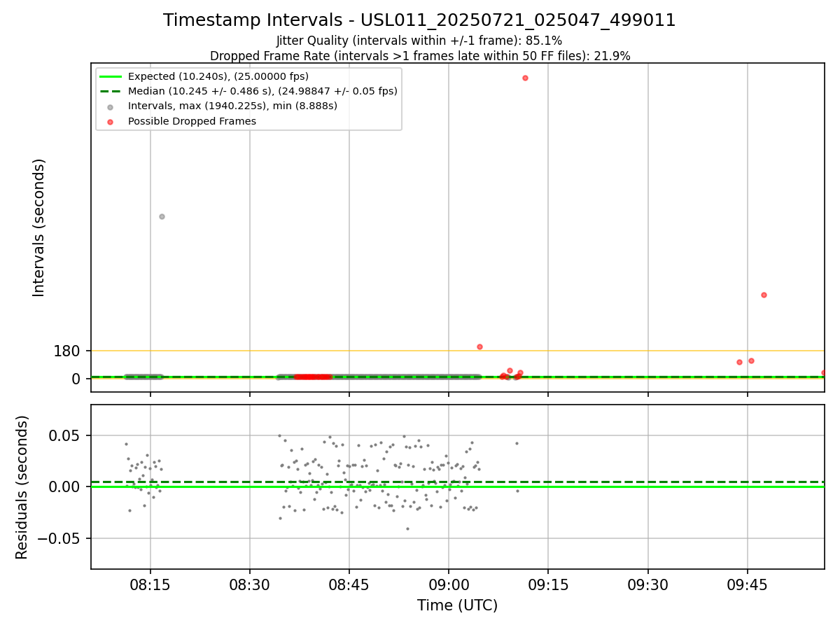Click the gray marker swatch in legend
Image resolution: width=840 pixels, height=630 pixels.
pos(111,106)
